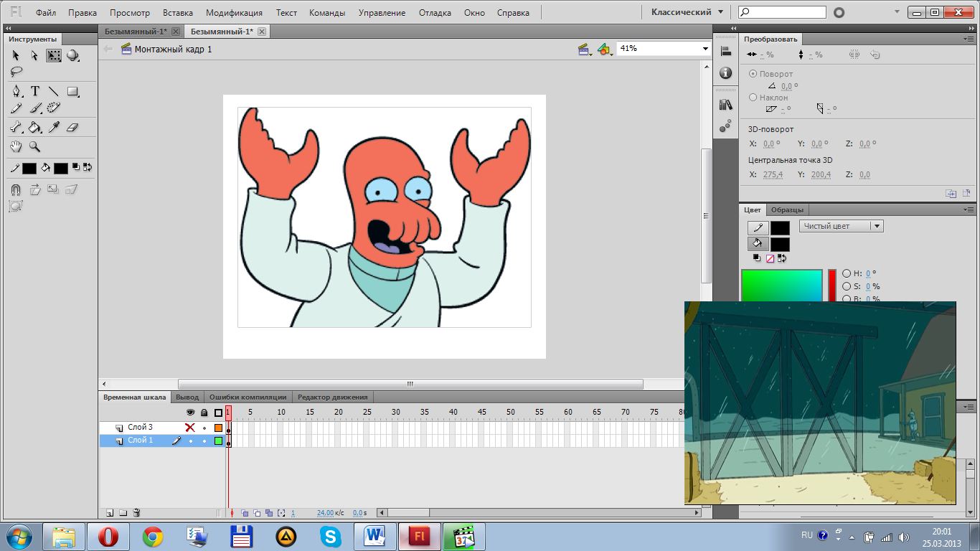980x551 pixels.
Task: Toggle lock all layers header icon
Action: click(204, 413)
